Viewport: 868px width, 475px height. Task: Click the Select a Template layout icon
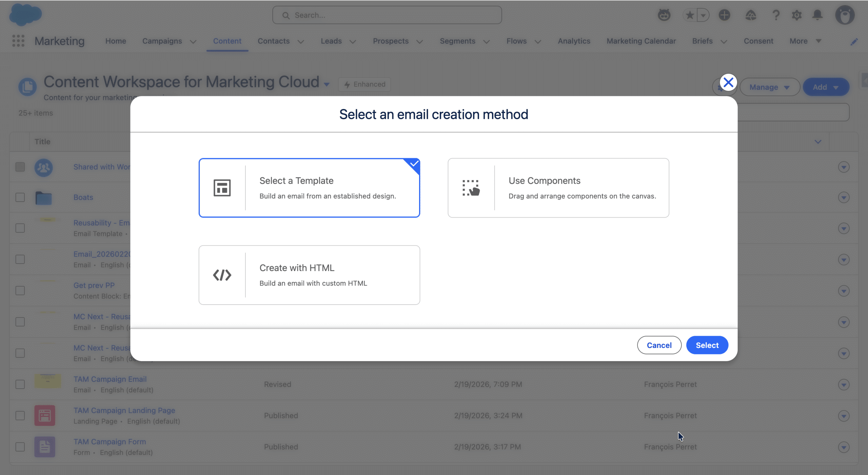coord(222,188)
